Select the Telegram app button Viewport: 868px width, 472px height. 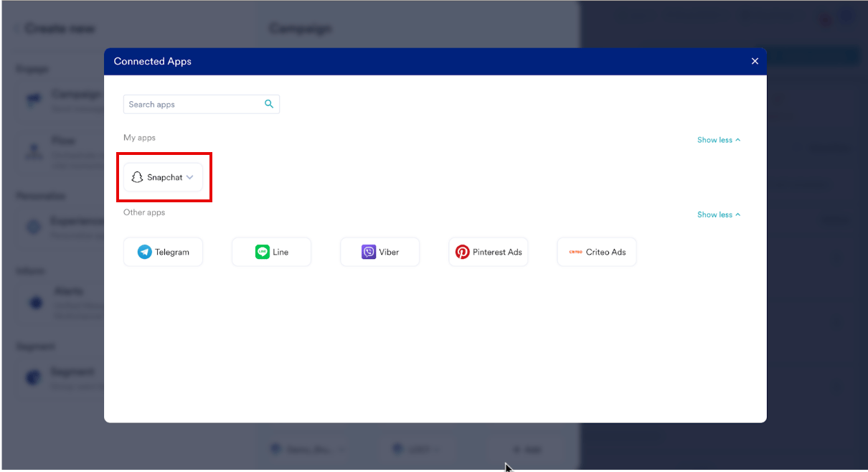[x=164, y=252]
